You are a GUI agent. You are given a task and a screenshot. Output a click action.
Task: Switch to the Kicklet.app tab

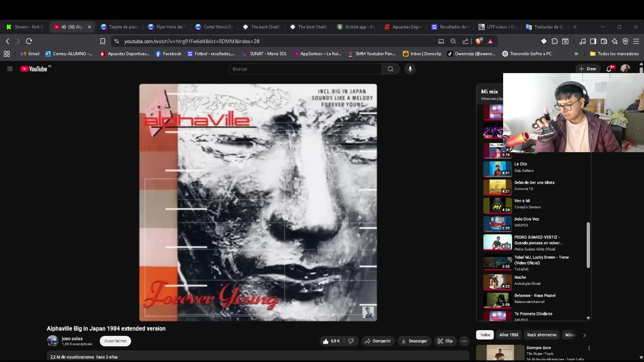(x=355, y=27)
